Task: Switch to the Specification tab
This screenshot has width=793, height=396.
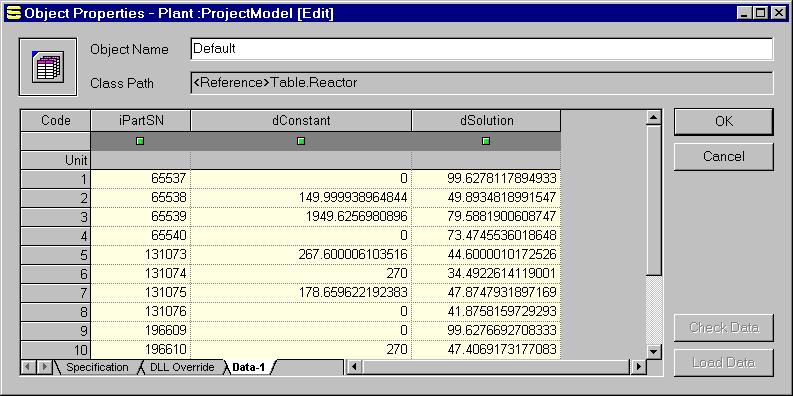Action: click(97, 367)
